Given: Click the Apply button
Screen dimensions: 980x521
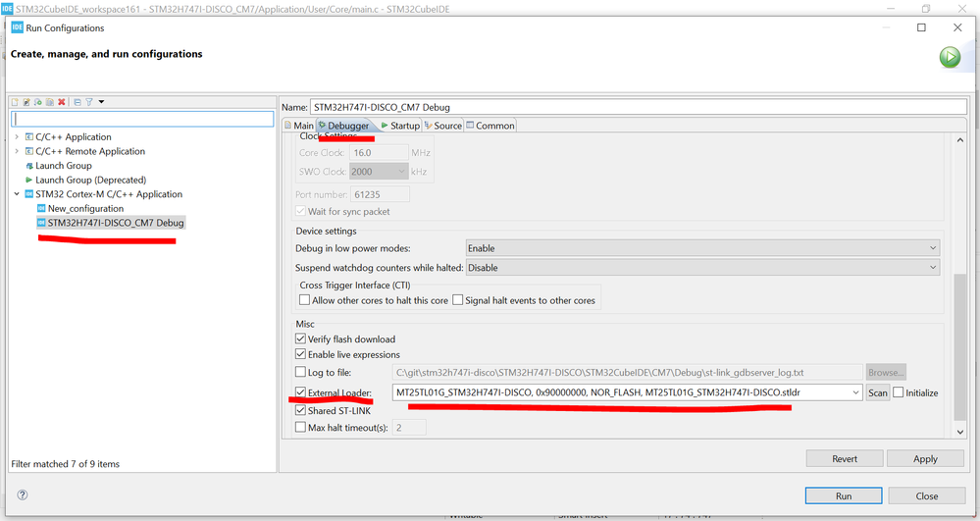Looking at the screenshot, I should 925,458.
